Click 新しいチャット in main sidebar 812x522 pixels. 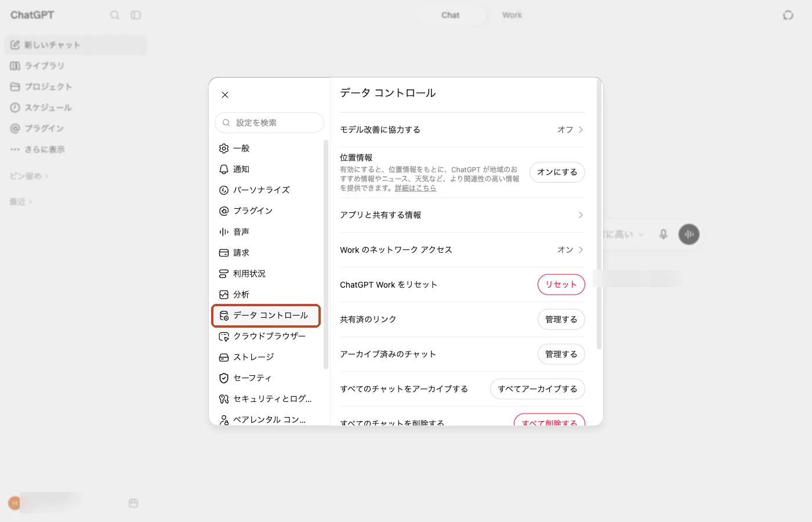coord(75,45)
